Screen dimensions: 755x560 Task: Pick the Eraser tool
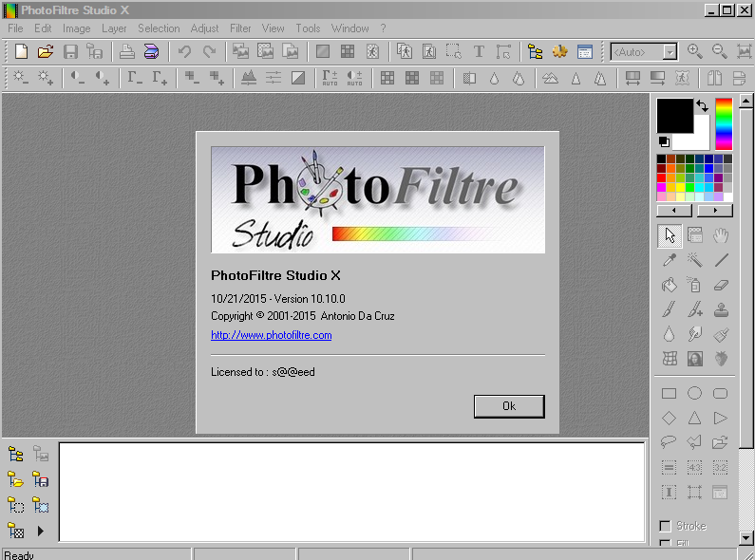click(x=721, y=285)
